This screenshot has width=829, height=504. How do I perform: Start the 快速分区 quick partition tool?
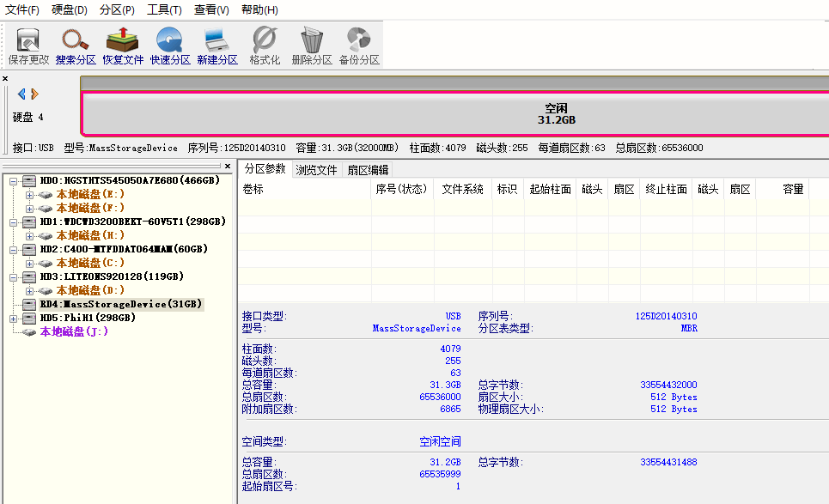tap(170, 46)
